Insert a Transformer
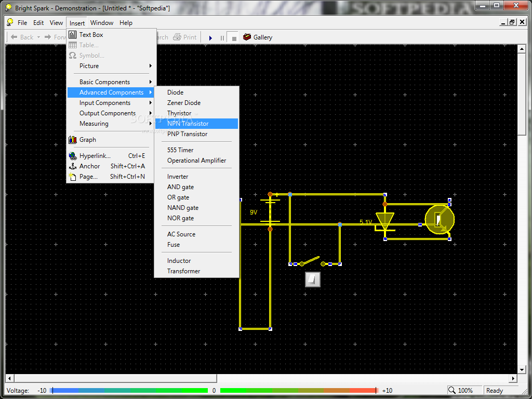 196,271
